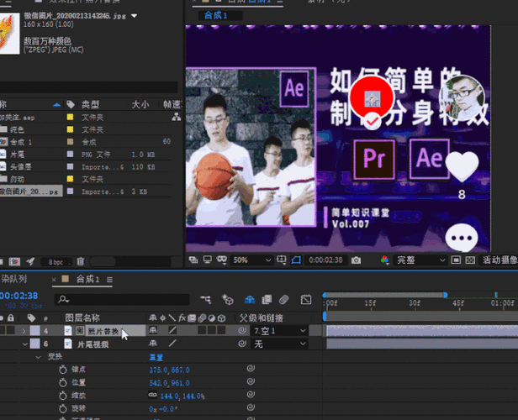518x420 pixels.
Task: Switch to the 合成1 timeline tab
Action: tap(87, 279)
